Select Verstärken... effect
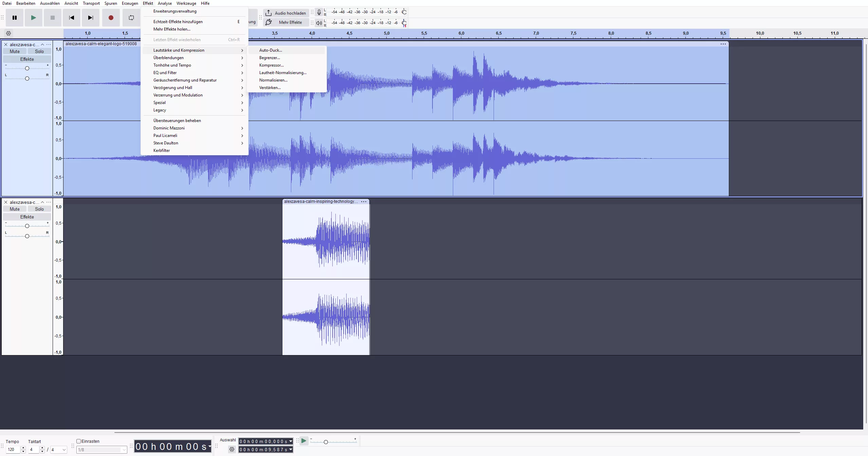 pyautogui.click(x=287, y=88)
